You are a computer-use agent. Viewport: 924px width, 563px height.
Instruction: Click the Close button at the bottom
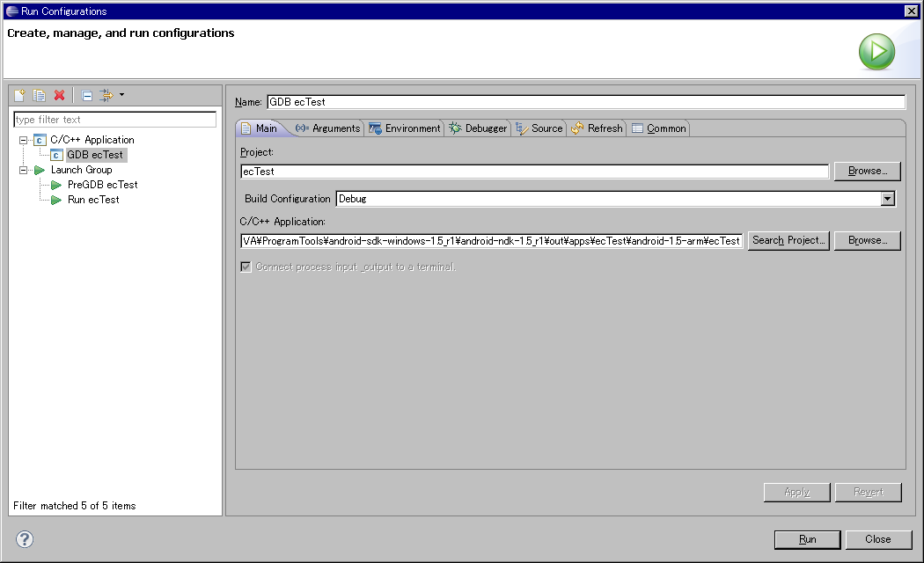point(878,539)
